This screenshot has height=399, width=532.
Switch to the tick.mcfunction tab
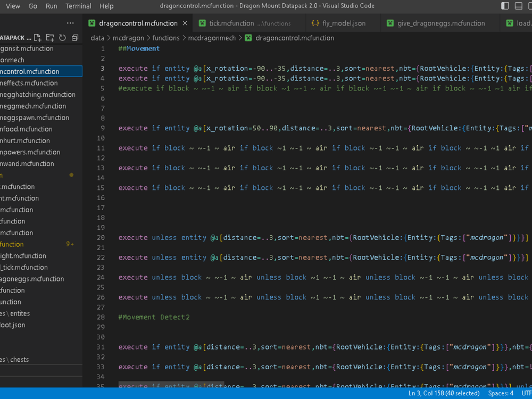tap(231, 23)
